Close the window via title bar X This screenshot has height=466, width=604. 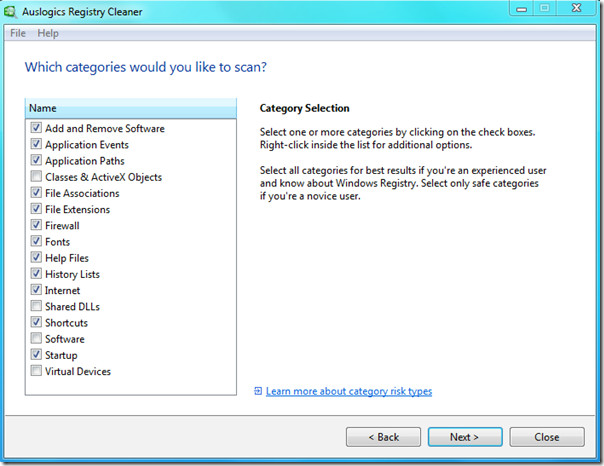pos(576,8)
